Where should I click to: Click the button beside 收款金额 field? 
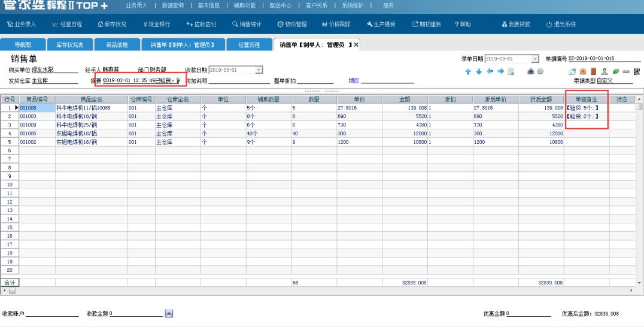pos(169,313)
